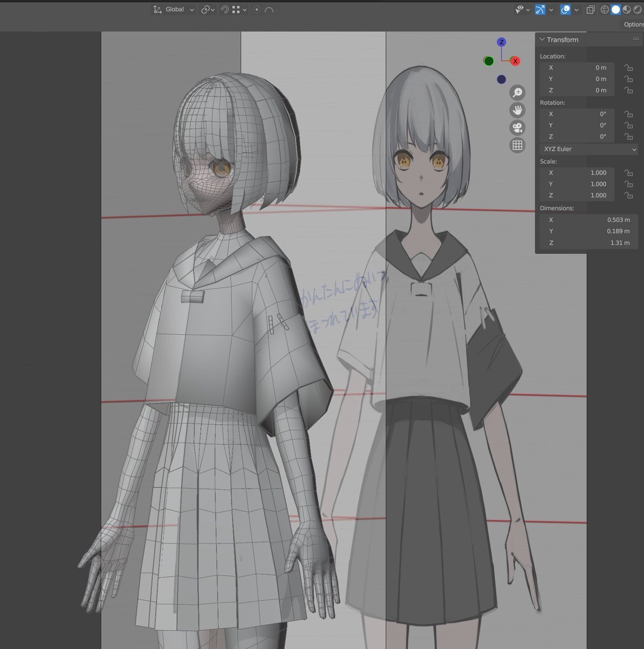Toggle viewport overlays button

coord(565,10)
